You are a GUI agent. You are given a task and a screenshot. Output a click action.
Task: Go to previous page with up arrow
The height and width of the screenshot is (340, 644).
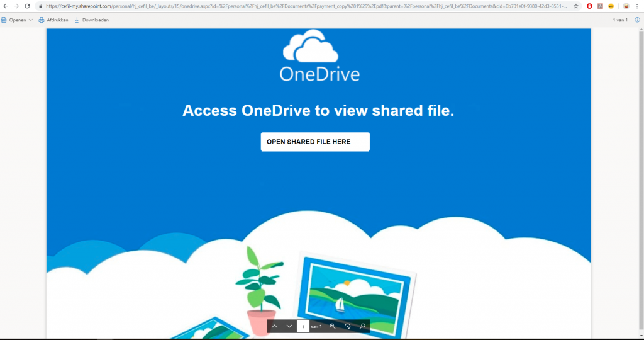tap(274, 326)
